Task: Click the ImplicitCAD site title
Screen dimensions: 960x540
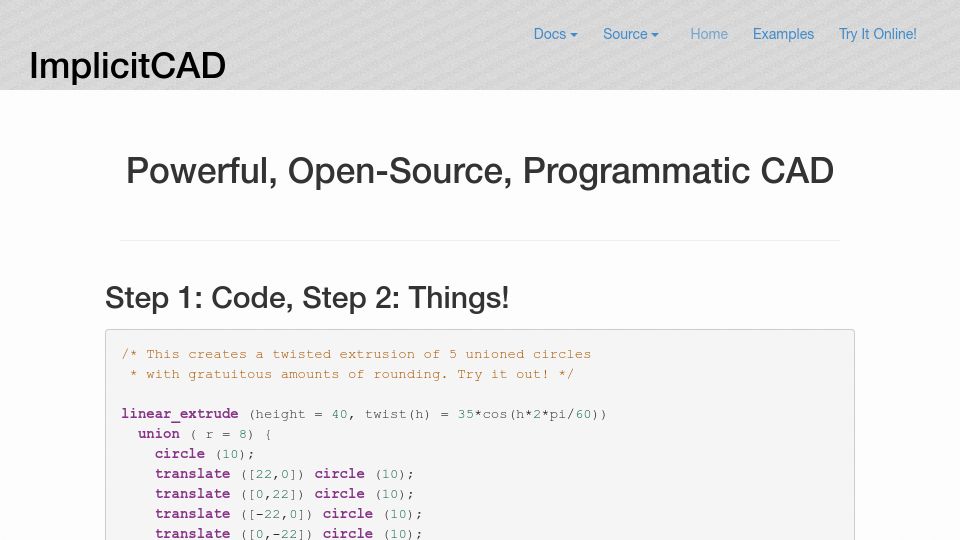Action: click(127, 66)
